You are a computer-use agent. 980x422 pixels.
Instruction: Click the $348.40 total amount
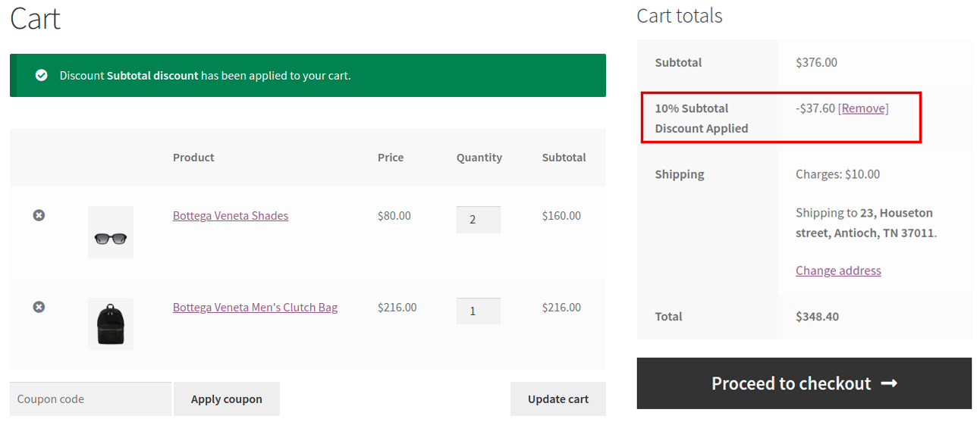817,317
